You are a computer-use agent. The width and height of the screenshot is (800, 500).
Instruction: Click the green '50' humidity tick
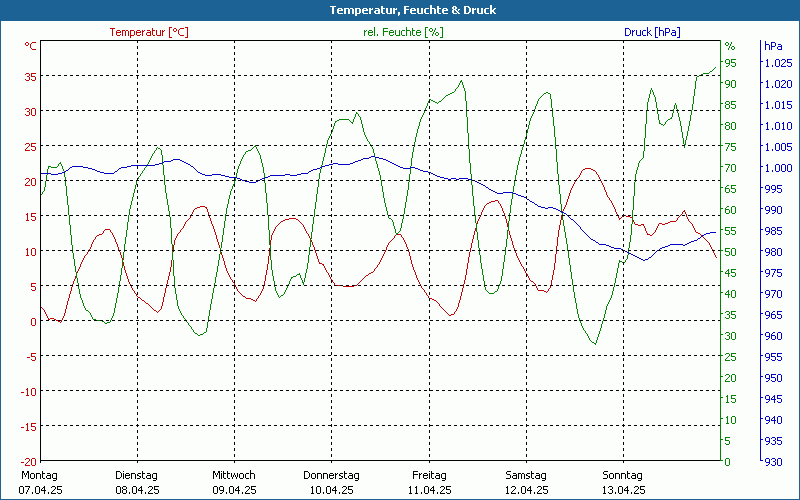coord(731,252)
